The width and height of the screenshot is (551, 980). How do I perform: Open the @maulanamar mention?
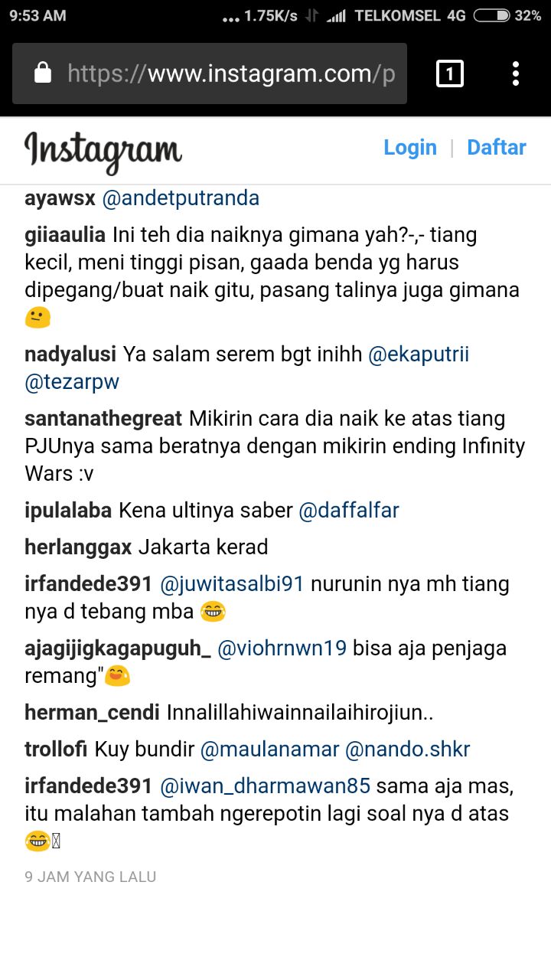(269, 750)
